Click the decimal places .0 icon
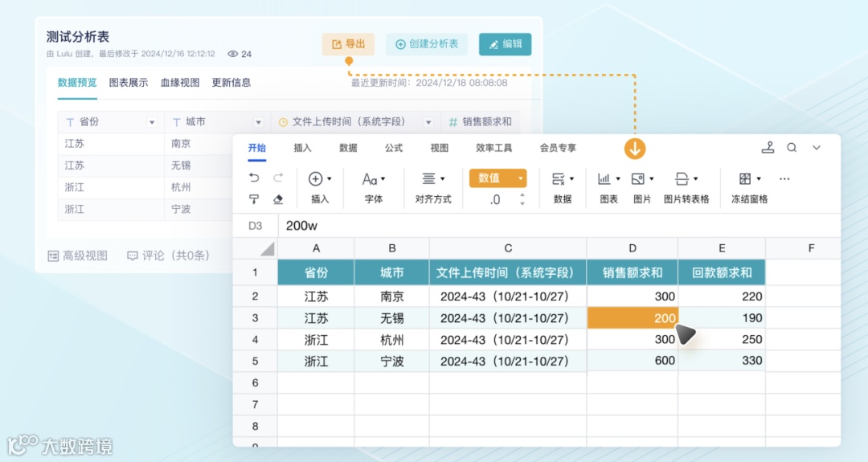The height and width of the screenshot is (462, 868). click(495, 200)
